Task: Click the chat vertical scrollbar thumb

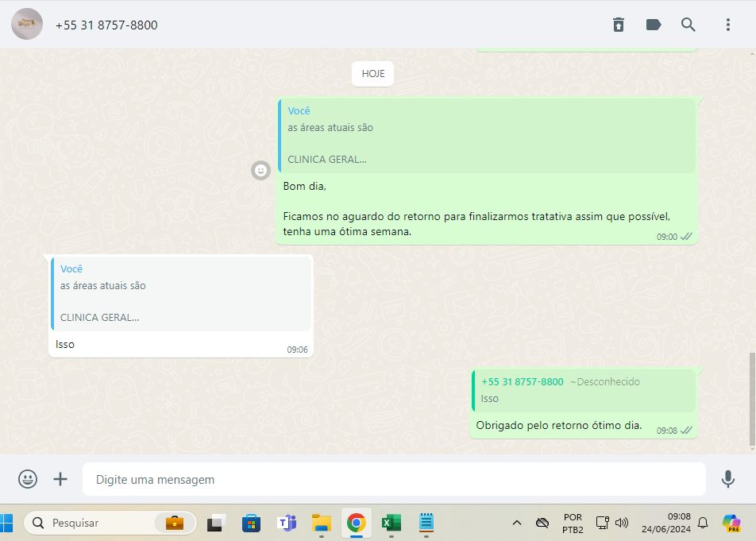Action: (752, 400)
